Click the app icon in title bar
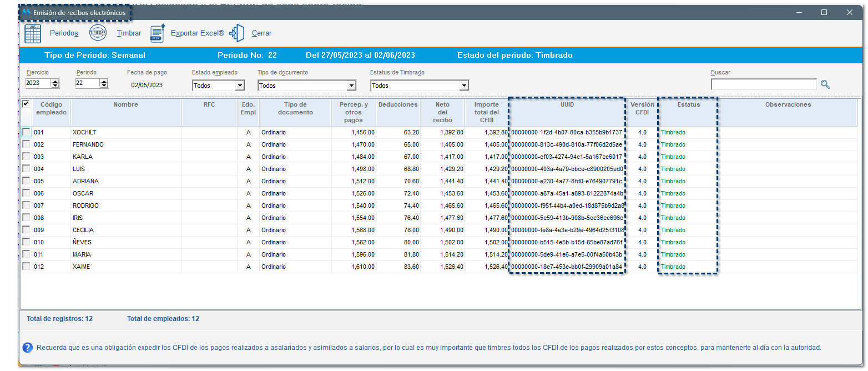 [27, 12]
